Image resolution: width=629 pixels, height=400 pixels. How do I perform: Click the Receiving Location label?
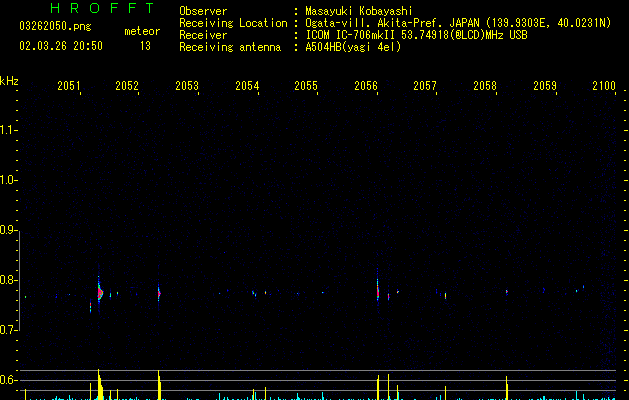coord(233,23)
